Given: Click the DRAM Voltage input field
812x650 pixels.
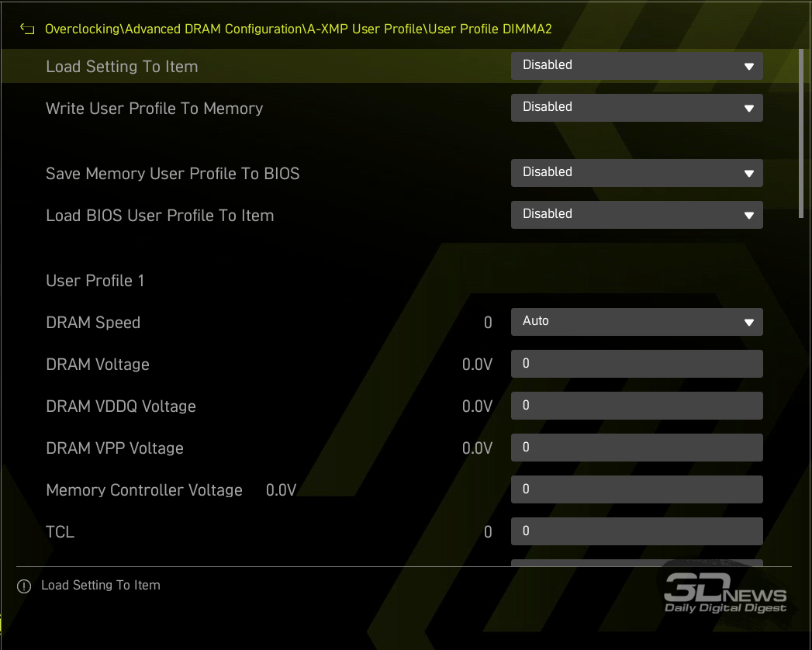Looking at the screenshot, I should pyautogui.click(x=636, y=364).
